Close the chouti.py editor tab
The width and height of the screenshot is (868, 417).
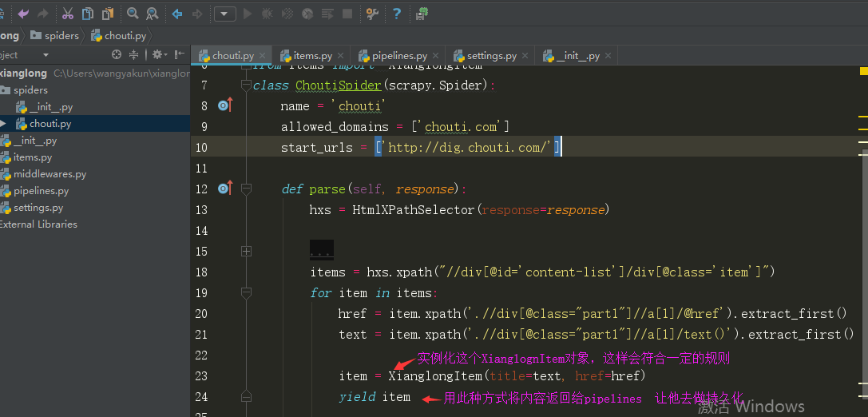pos(263,56)
